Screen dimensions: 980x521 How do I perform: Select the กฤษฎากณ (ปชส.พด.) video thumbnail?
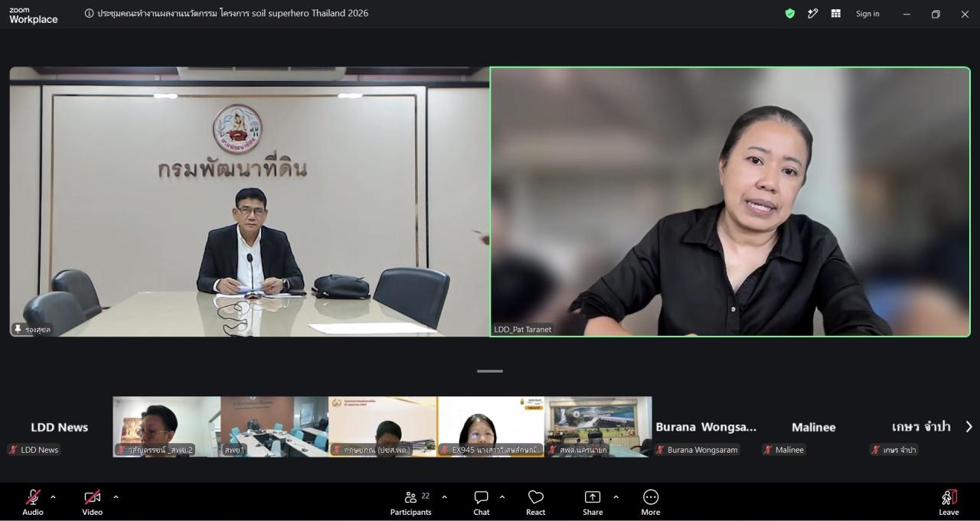coord(383,427)
